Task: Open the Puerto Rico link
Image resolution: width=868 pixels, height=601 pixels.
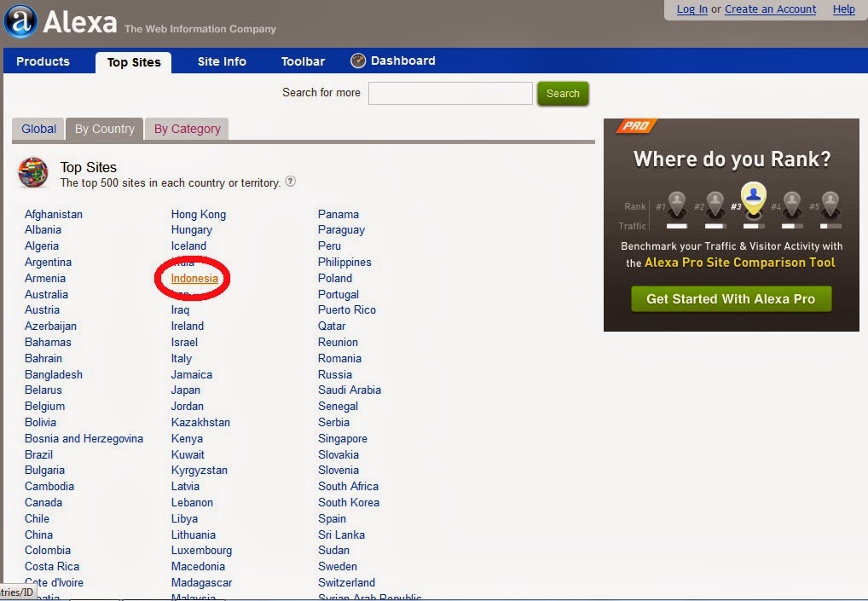Action: 346,310
